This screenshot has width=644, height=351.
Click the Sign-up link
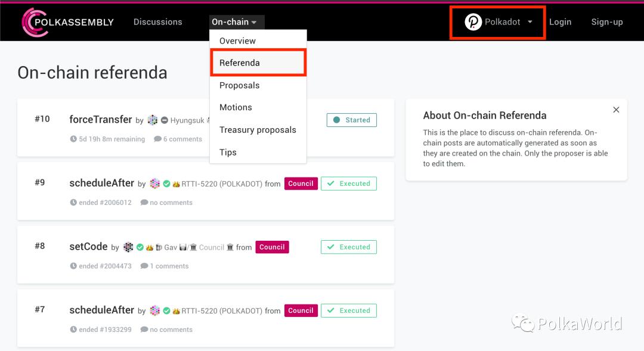(x=607, y=22)
